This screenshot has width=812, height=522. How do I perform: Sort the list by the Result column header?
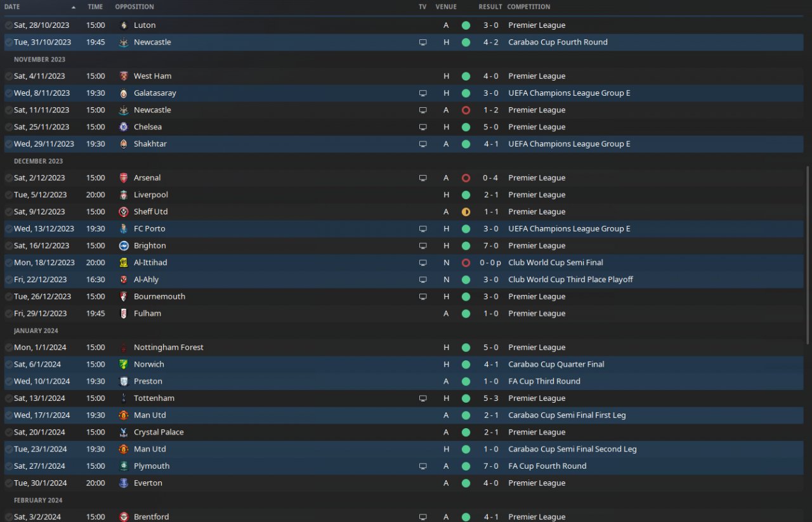click(490, 7)
